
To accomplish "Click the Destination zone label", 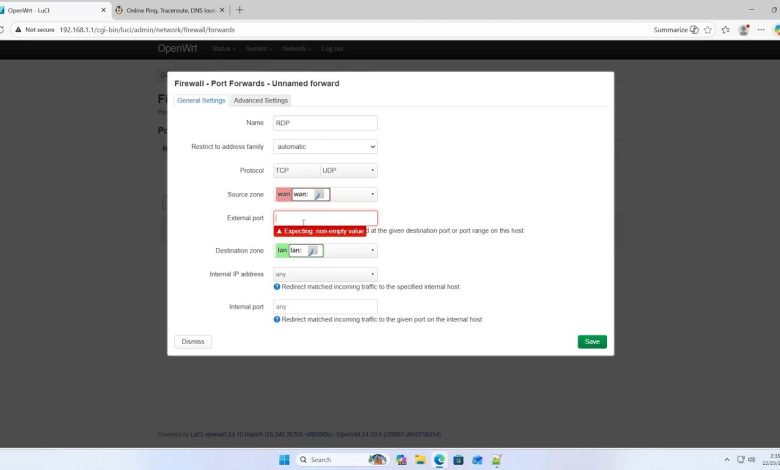I will click(x=239, y=251).
